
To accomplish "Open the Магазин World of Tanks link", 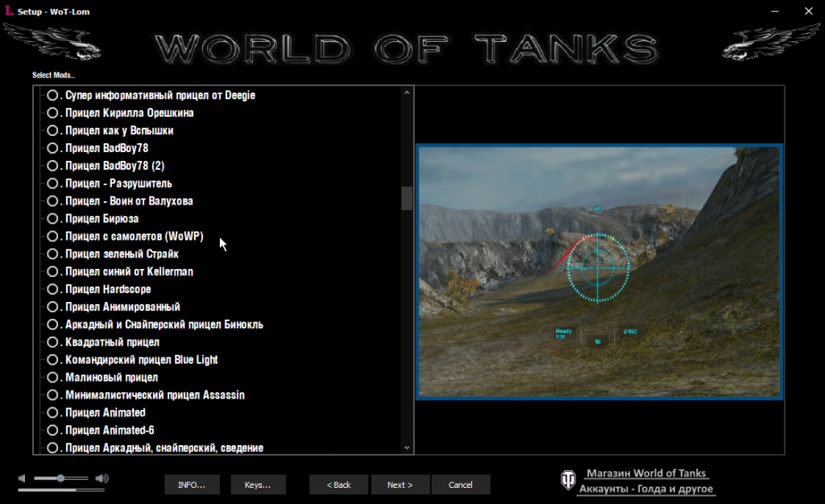I will [x=646, y=473].
